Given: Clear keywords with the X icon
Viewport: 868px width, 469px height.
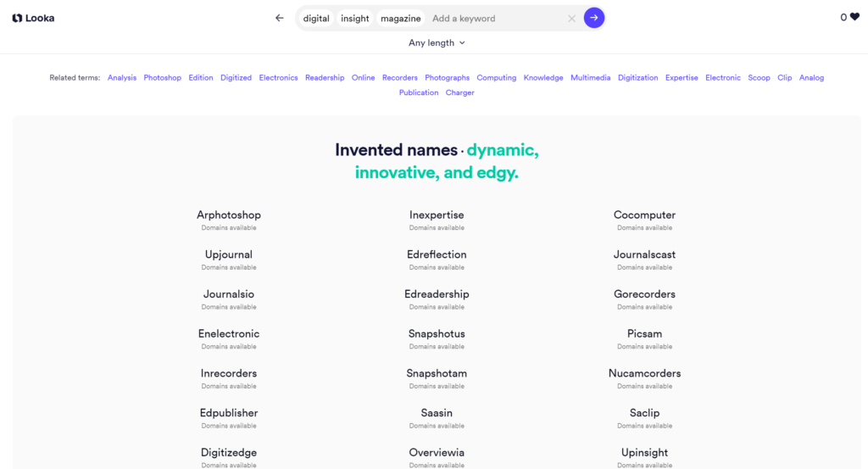Looking at the screenshot, I should 571,19.
